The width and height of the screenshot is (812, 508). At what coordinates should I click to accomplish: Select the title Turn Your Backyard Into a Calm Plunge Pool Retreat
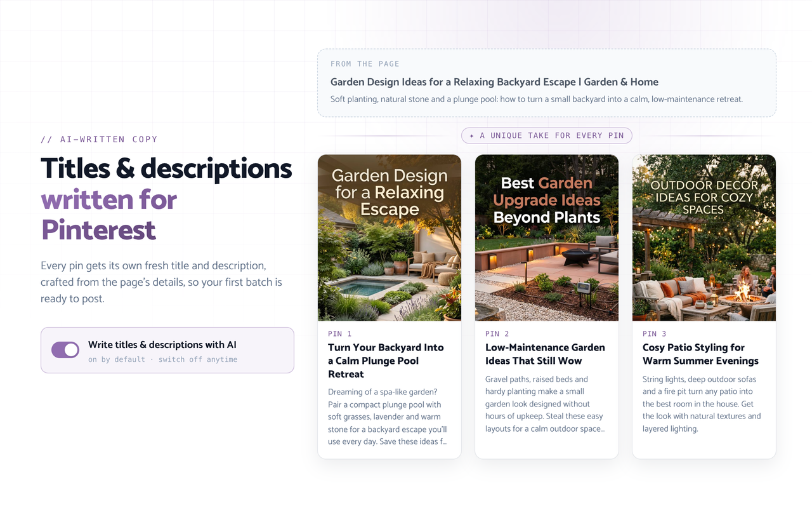(x=386, y=361)
